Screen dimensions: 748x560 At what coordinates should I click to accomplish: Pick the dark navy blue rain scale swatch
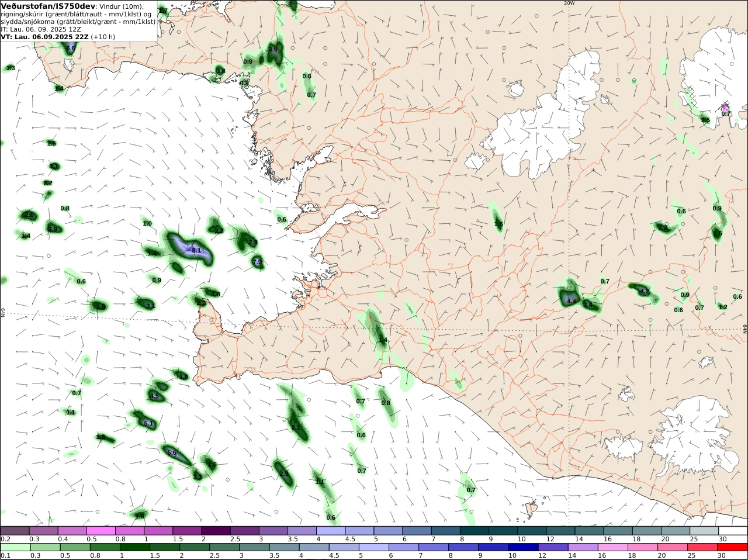pos(522,547)
